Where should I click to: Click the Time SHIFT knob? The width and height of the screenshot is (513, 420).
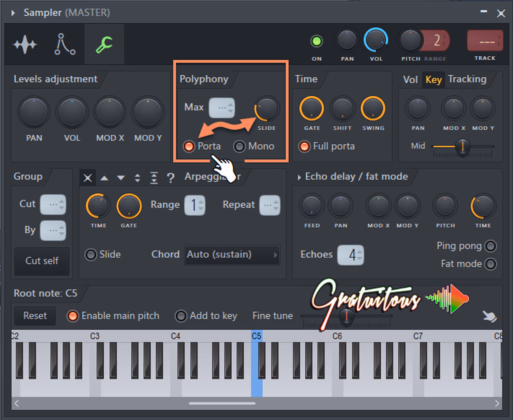[342, 109]
